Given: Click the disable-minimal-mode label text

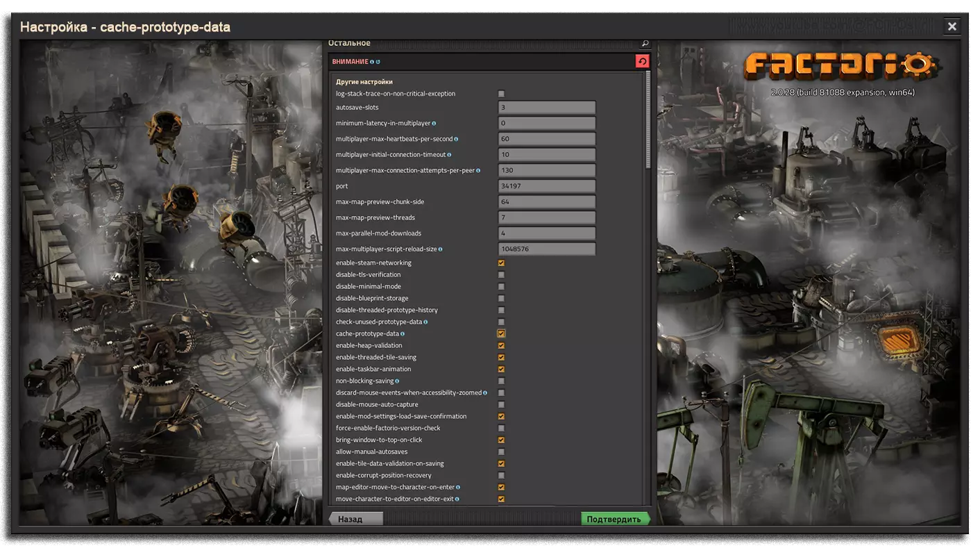Looking at the screenshot, I should (369, 287).
